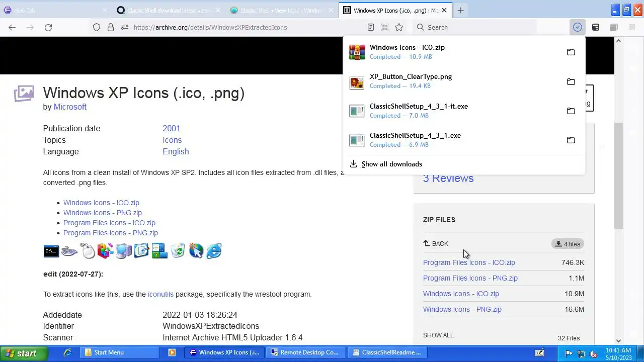Open the tracking protection shield icon

point(97,28)
